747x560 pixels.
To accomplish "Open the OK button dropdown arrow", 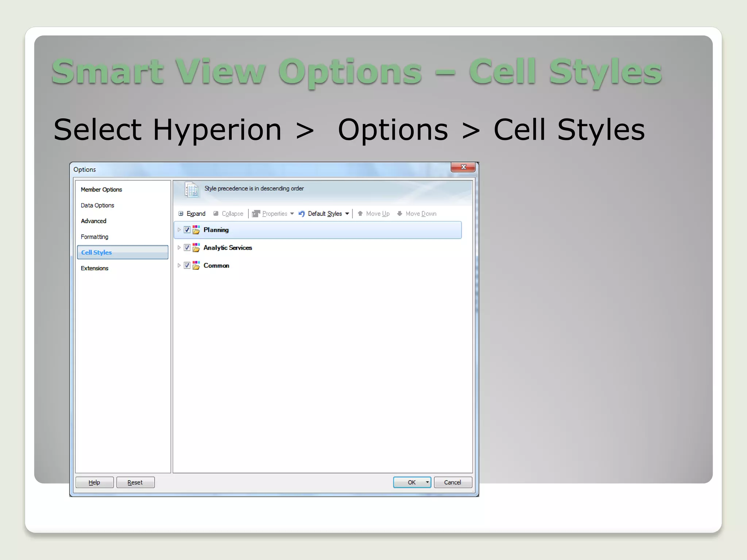I will (x=427, y=482).
